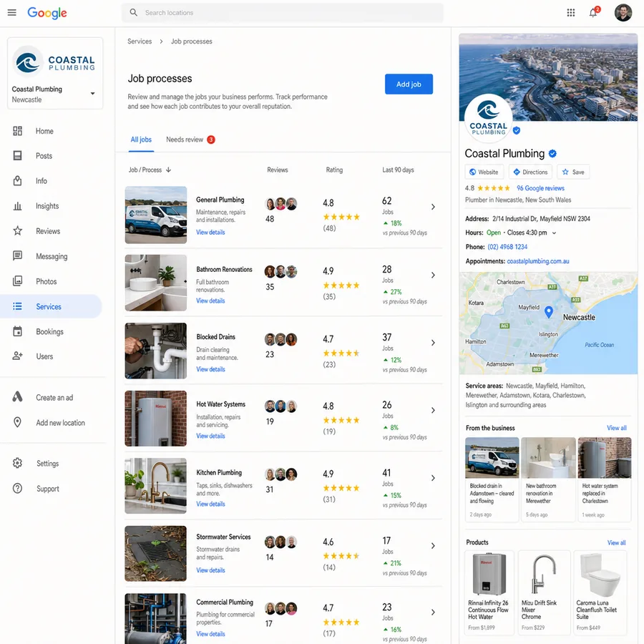Expand the Commercial Plumbing row chevron
644x644 pixels.
pos(433,613)
